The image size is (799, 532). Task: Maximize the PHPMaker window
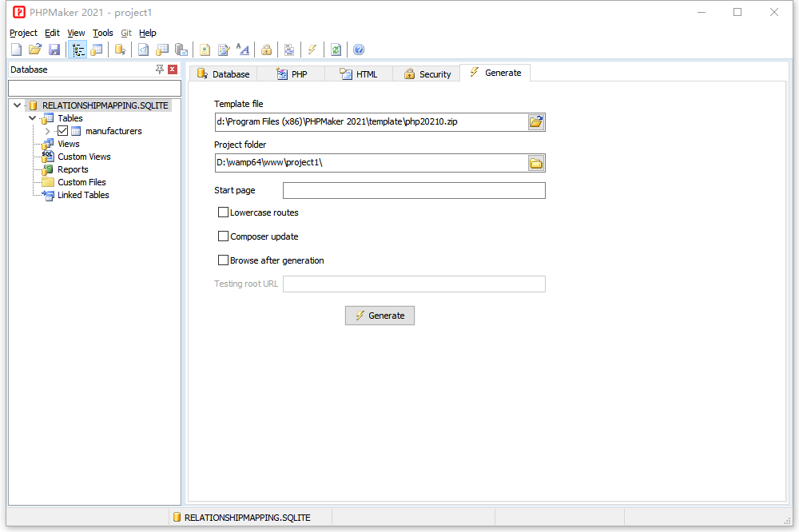737,12
